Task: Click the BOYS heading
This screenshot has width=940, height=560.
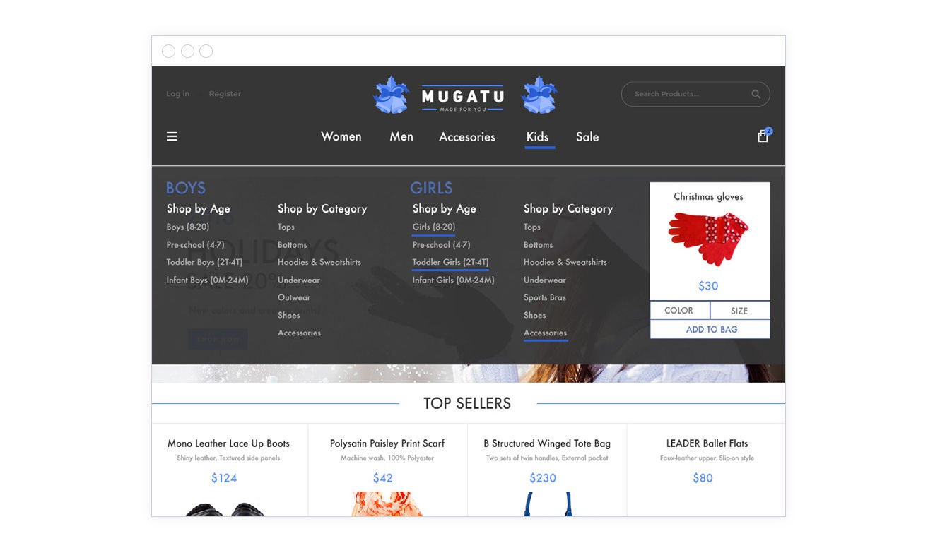Action: pyautogui.click(x=186, y=188)
